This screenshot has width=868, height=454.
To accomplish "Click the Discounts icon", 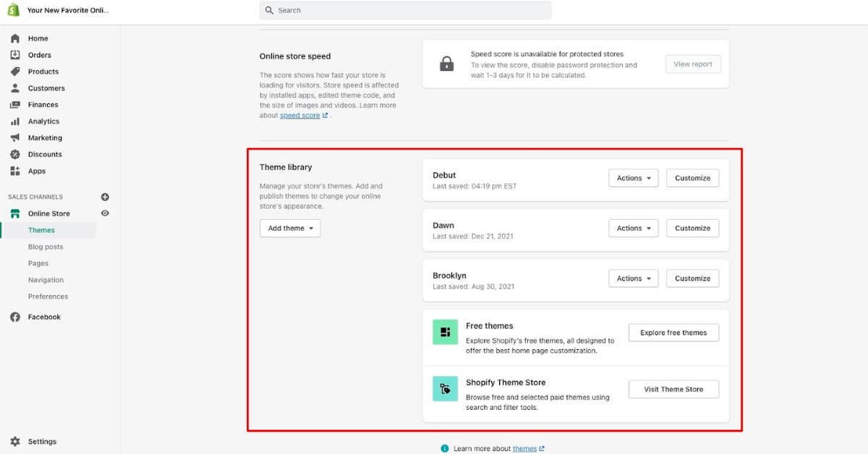I will coord(16,154).
